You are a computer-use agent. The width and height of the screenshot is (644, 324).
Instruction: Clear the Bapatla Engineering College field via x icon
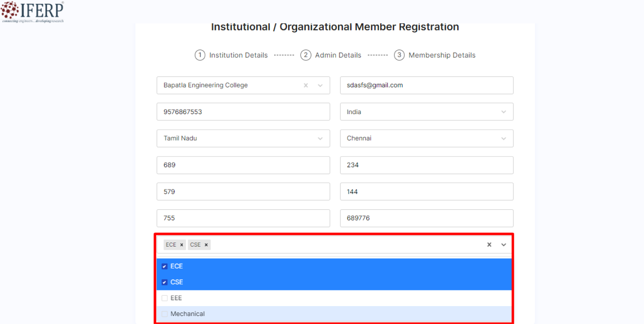click(305, 85)
